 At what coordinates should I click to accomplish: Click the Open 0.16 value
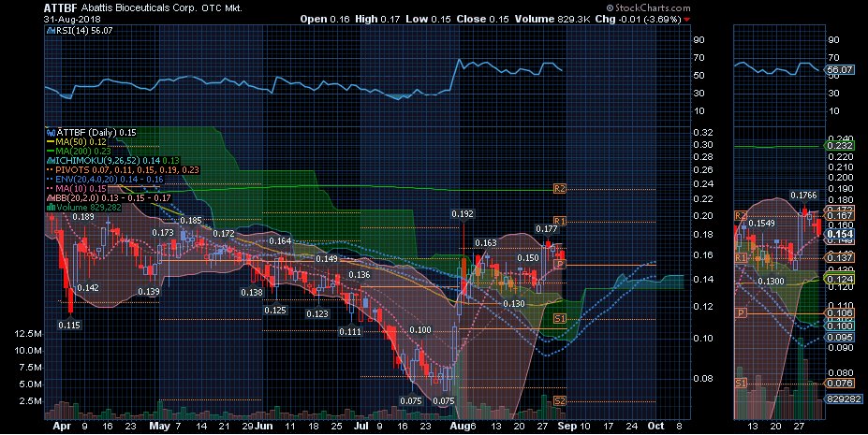[325, 19]
